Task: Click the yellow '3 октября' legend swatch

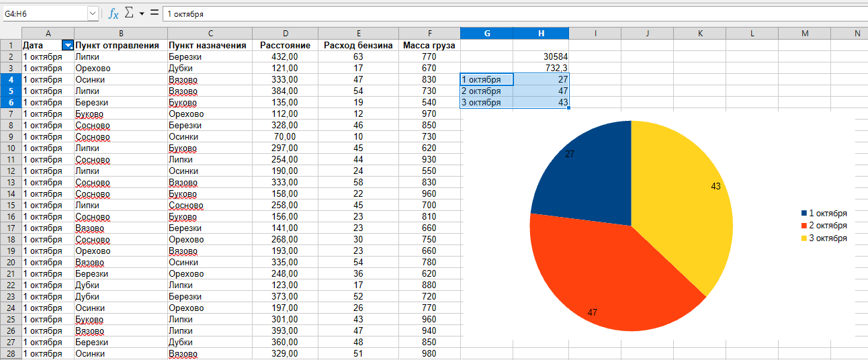Action: click(804, 238)
